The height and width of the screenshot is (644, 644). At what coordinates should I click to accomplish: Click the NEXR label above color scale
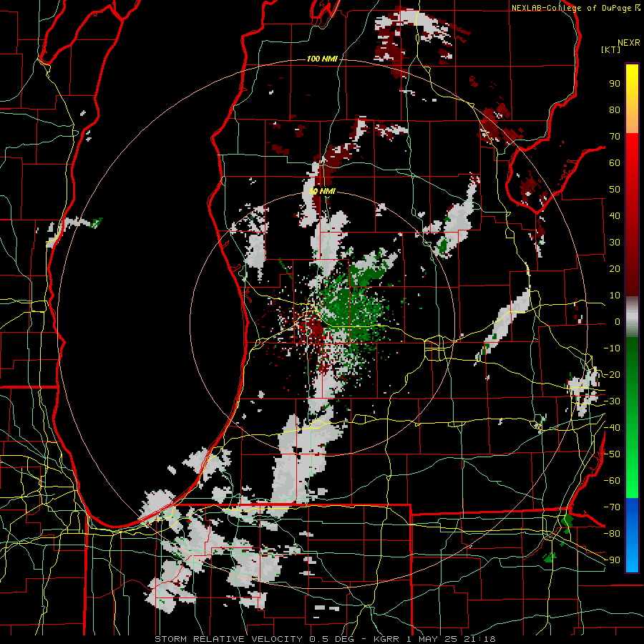[x=629, y=42]
